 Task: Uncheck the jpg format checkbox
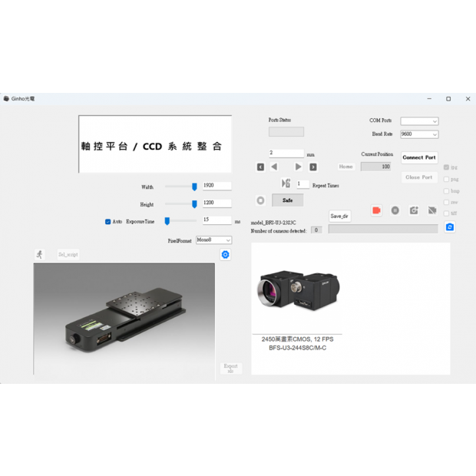(447, 167)
